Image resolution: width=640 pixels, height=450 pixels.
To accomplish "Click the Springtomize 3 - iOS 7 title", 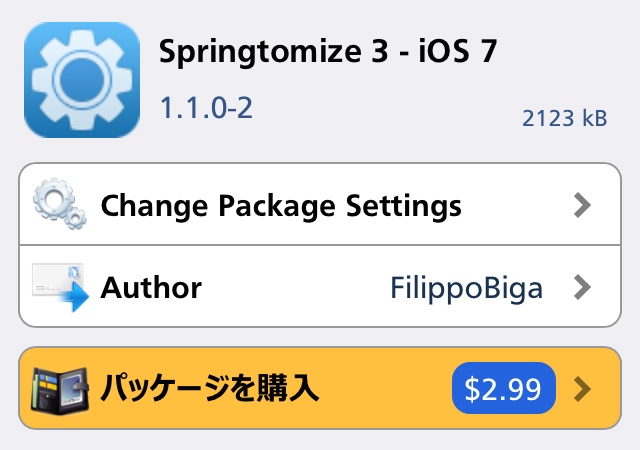I will coord(328,52).
